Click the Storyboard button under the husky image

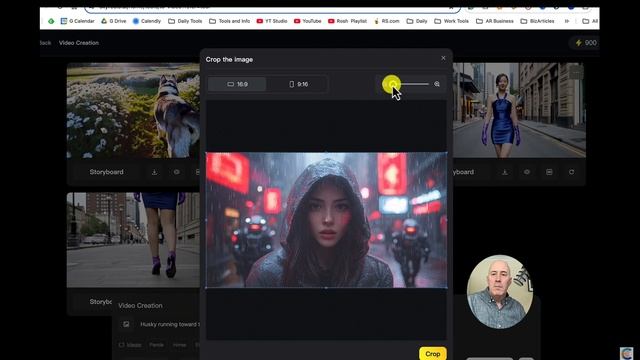(106, 172)
